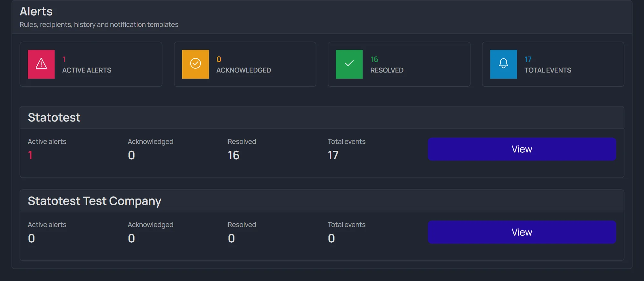Open the View button for Statotest
Screen dimensions: 644x281
tap(522, 149)
